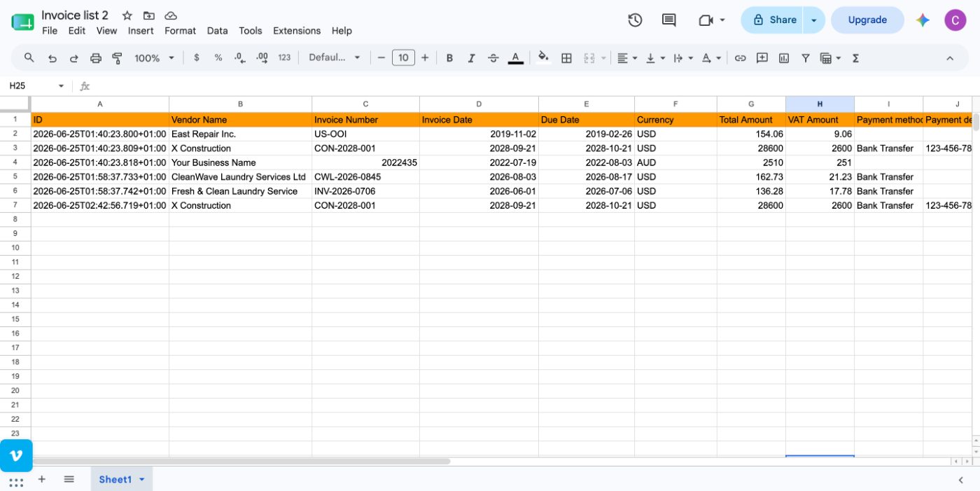The width and height of the screenshot is (980, 491).
Task: Open the zoom 100% dropdown
Action: click(154, 58)
